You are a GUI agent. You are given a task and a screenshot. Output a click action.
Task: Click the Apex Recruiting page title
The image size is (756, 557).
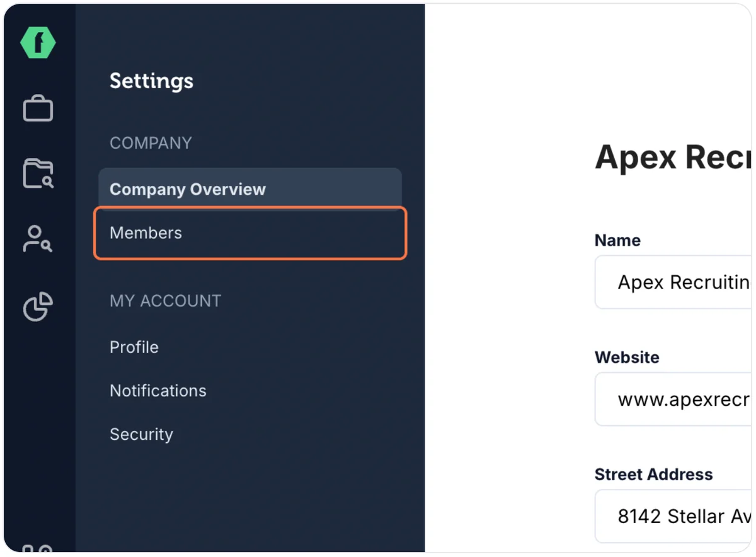click(673, 157)
